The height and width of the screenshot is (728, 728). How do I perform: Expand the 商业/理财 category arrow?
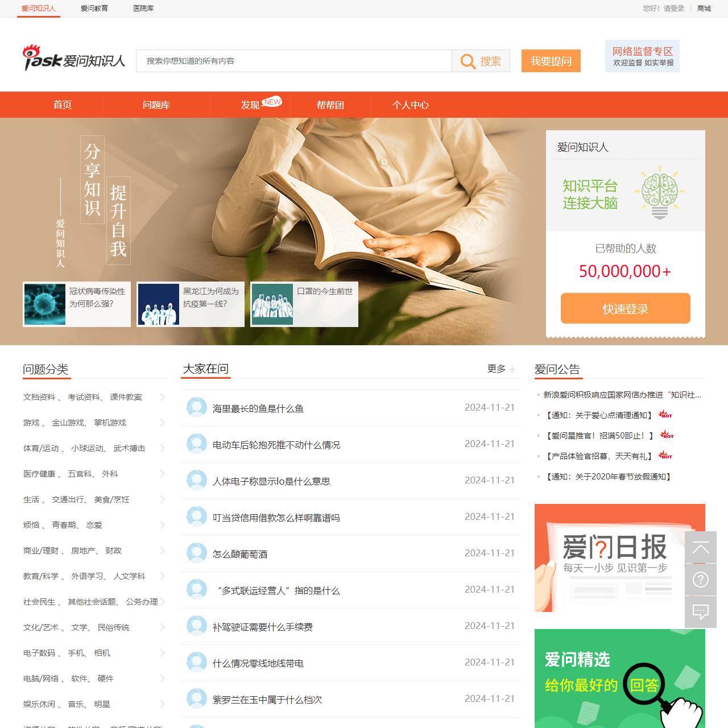(163, 551)
